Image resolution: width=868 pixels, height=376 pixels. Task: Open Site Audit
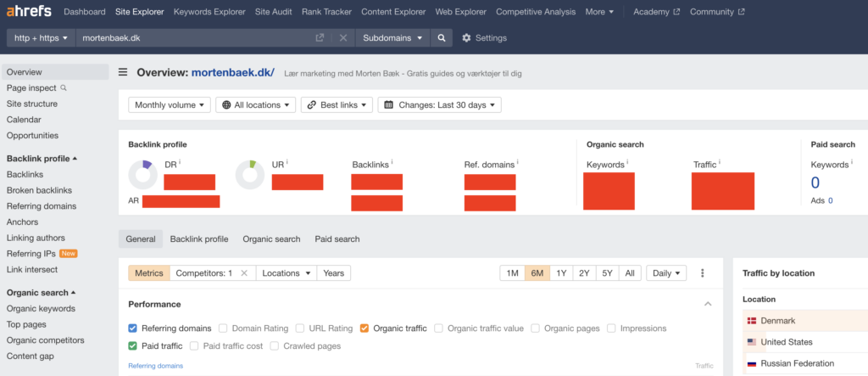pos(274,12)
